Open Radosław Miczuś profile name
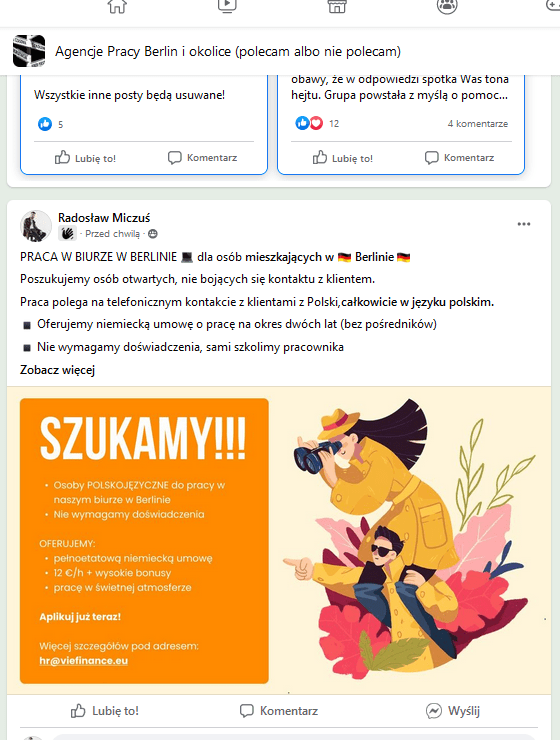Viewport: 560px width, 740px height. [104, 218]
